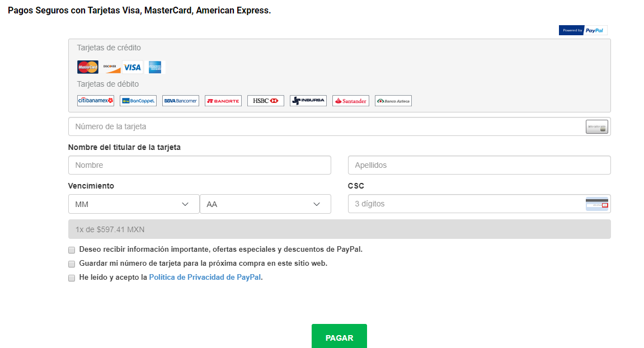Click the card icon in number field
644x348 pixels.
click(x=597, y=127)
